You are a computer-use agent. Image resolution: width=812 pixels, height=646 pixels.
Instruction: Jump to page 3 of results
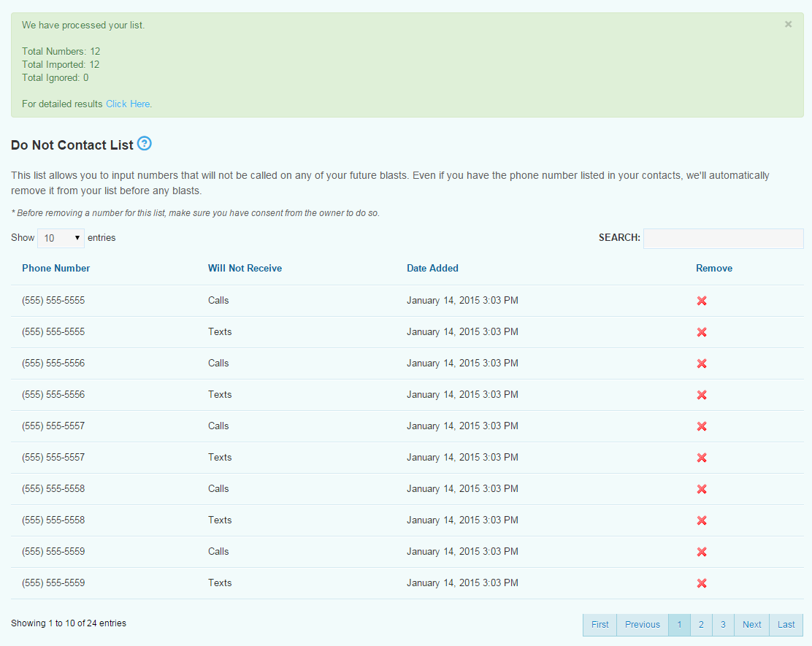coord(723,625)
